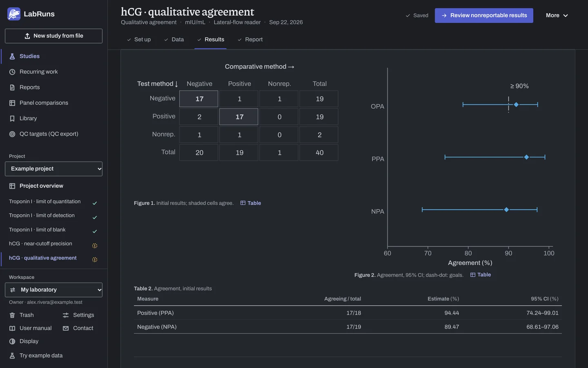Select the Results tab
Viewport: 588px width, 368px height.
[x=210, y=39]
